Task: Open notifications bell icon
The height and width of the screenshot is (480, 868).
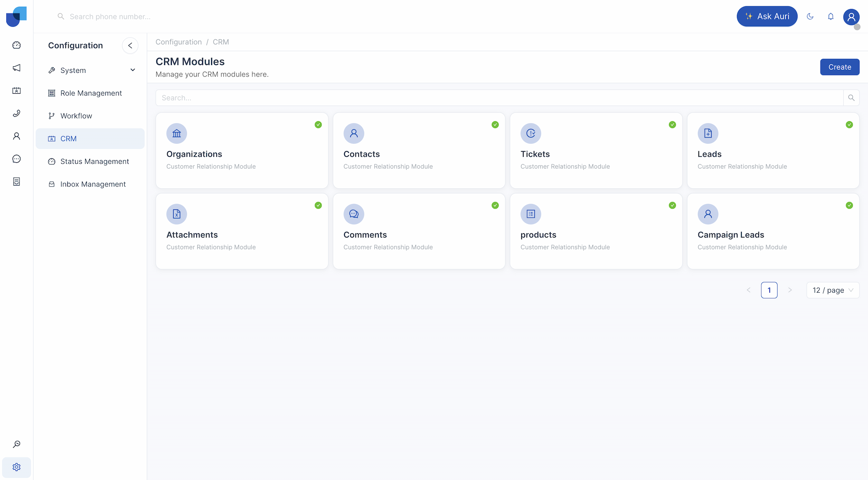Action: (831, 17)
